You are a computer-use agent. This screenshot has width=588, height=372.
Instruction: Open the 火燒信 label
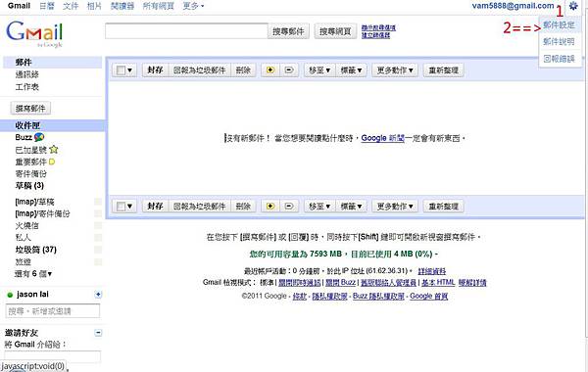26,225
